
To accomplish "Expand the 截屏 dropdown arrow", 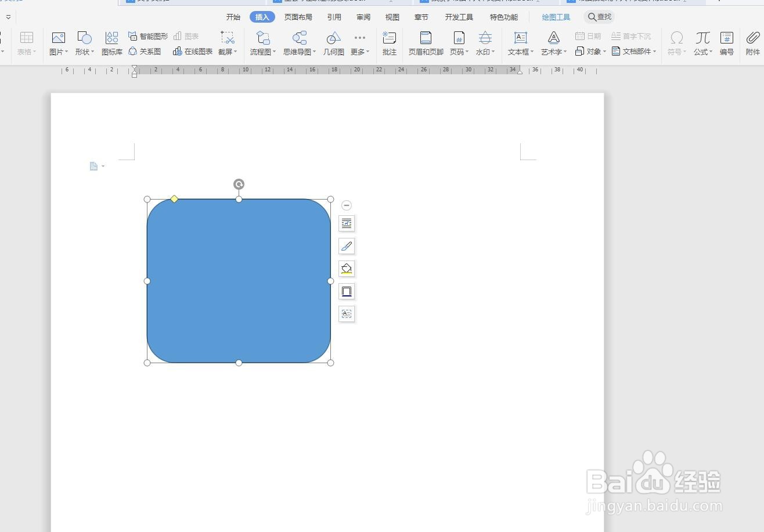I will pyautogui.click(x=235, y=52).
